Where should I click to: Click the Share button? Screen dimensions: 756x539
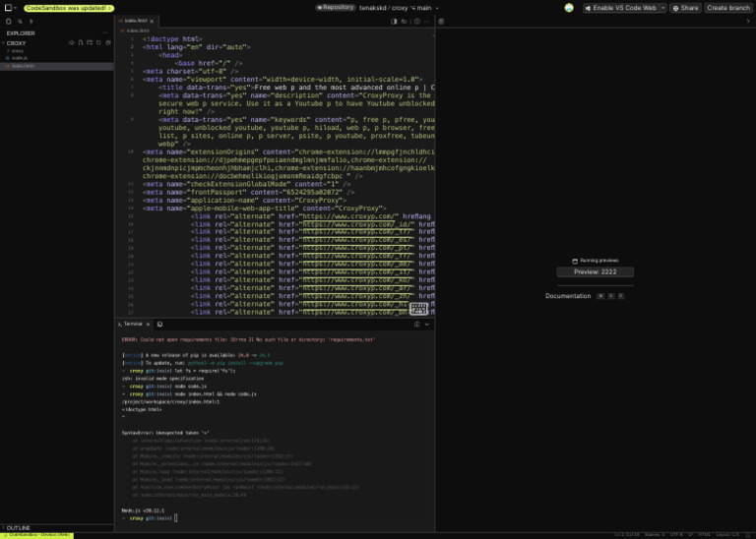[685, 7]
